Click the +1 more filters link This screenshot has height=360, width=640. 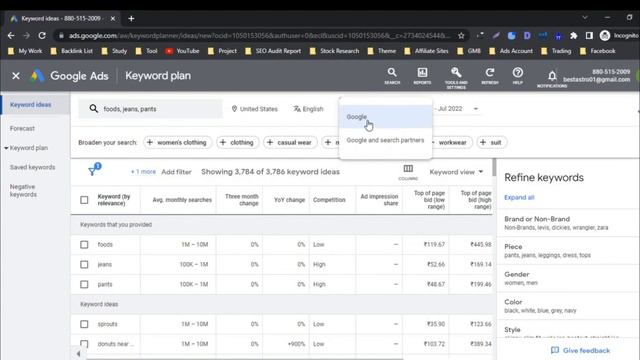(143, 172)
